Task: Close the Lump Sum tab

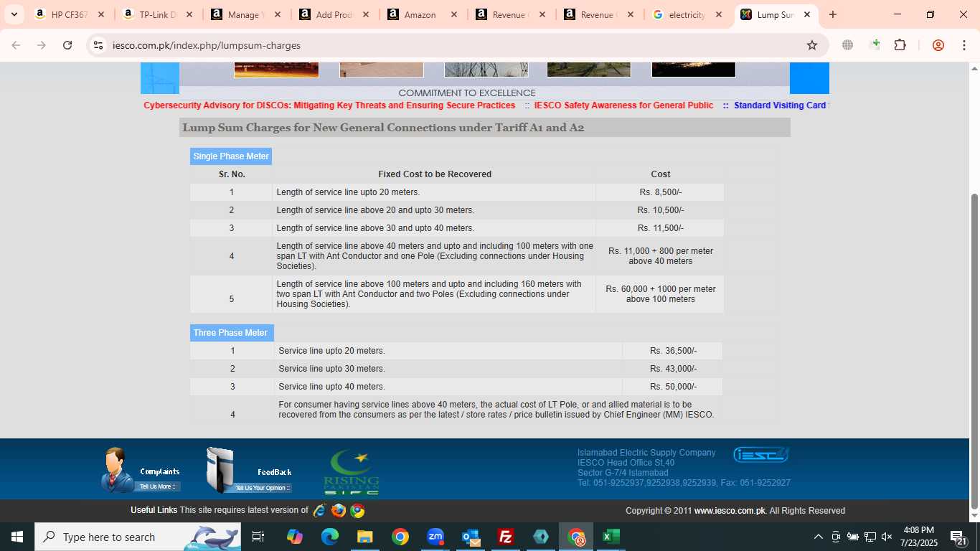Action: tap(807, 14)
